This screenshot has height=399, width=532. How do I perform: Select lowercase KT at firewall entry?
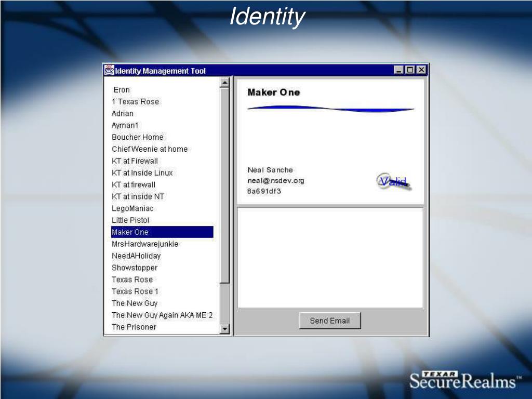pos(134,185)
